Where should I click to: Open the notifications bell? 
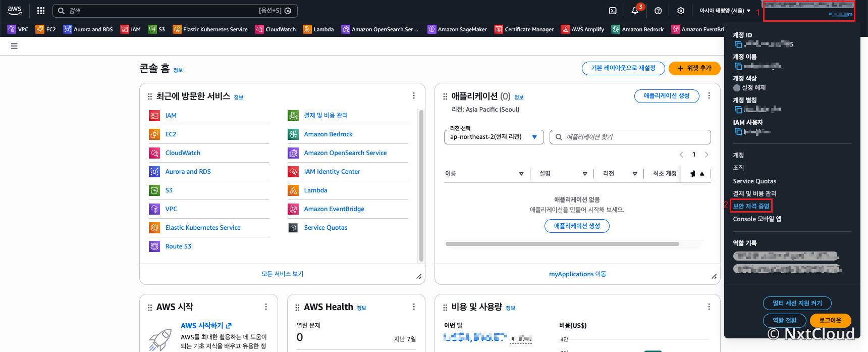click(x=635, y=11)
